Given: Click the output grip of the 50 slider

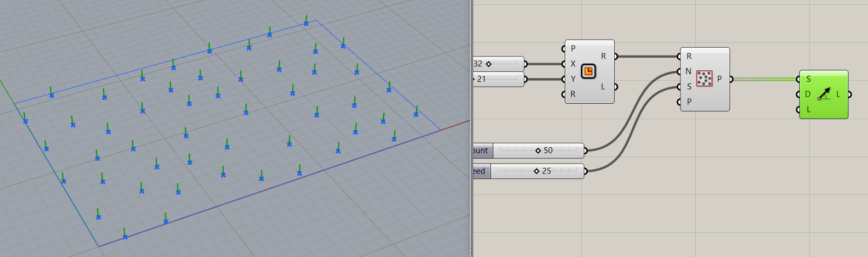Looking at the screenshot, I should [586, 150].
